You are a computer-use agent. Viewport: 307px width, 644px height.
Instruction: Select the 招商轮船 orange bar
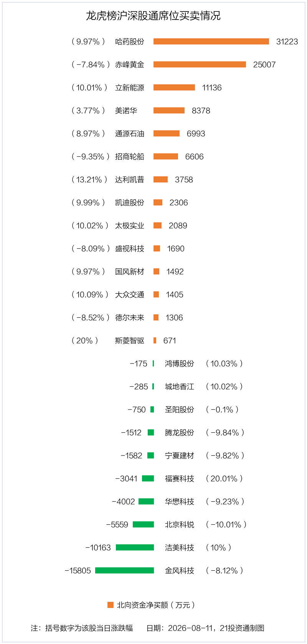pos(166,156)
